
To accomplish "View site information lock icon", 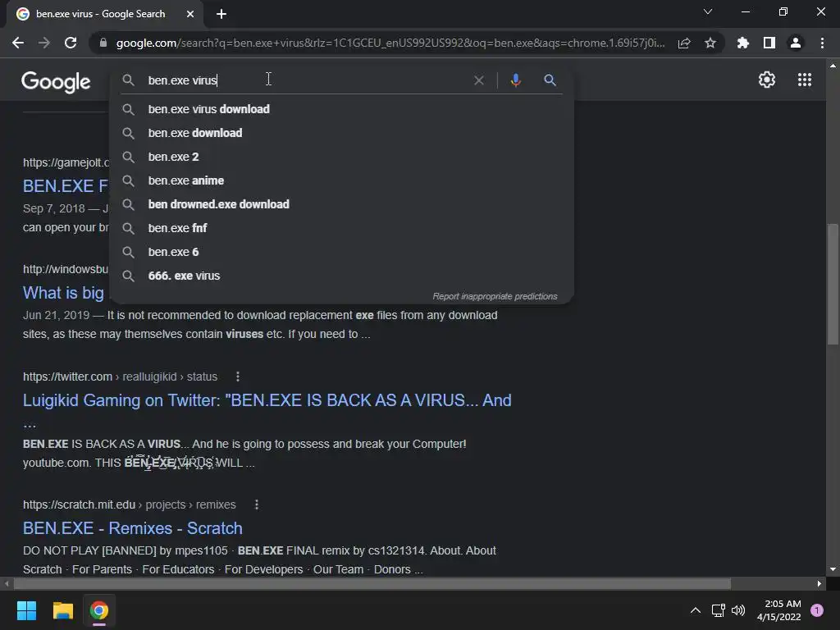I will tap(103, 43).
